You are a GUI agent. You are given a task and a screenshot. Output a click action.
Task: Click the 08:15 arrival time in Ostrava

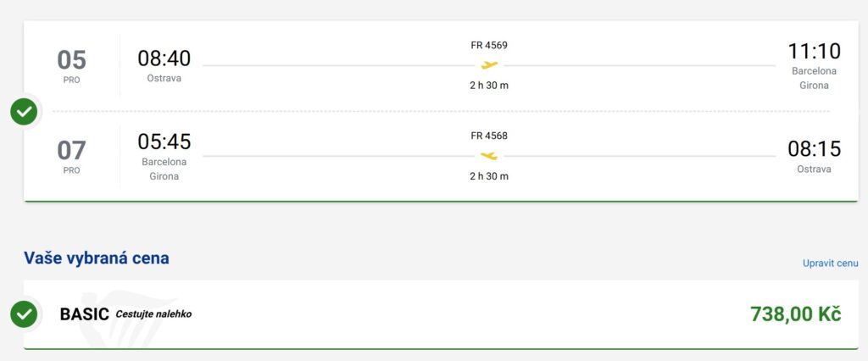tap(814, 149)
